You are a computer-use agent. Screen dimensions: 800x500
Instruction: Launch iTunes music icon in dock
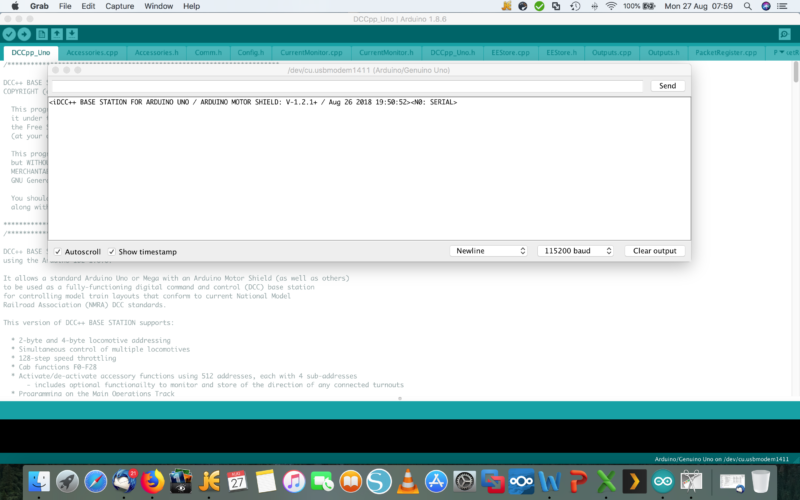tap(294, 481)
